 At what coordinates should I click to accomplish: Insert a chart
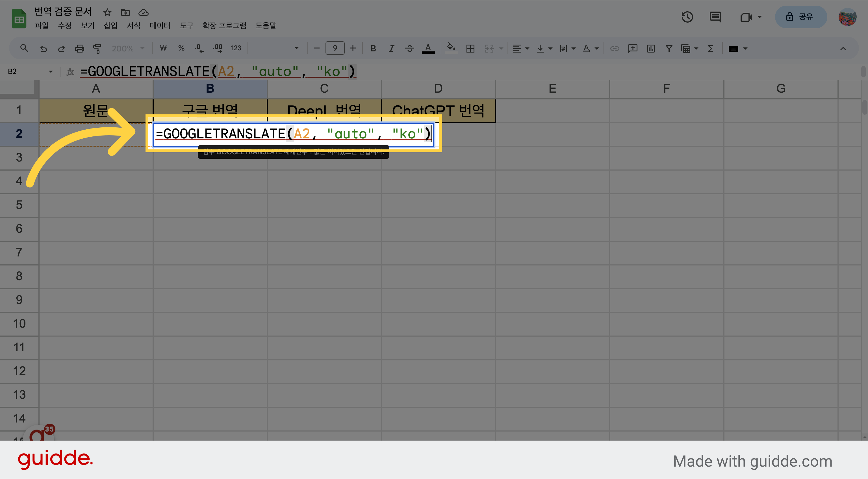point(651,49)
